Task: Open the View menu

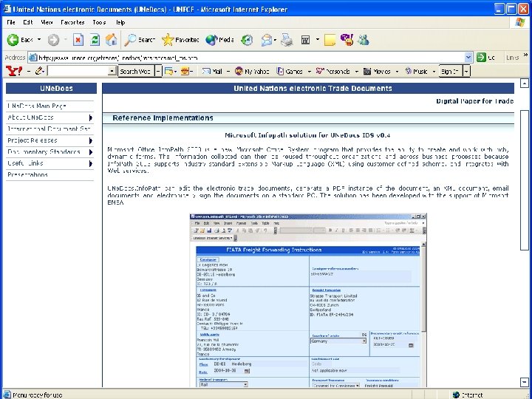Action: click(47, 22)
